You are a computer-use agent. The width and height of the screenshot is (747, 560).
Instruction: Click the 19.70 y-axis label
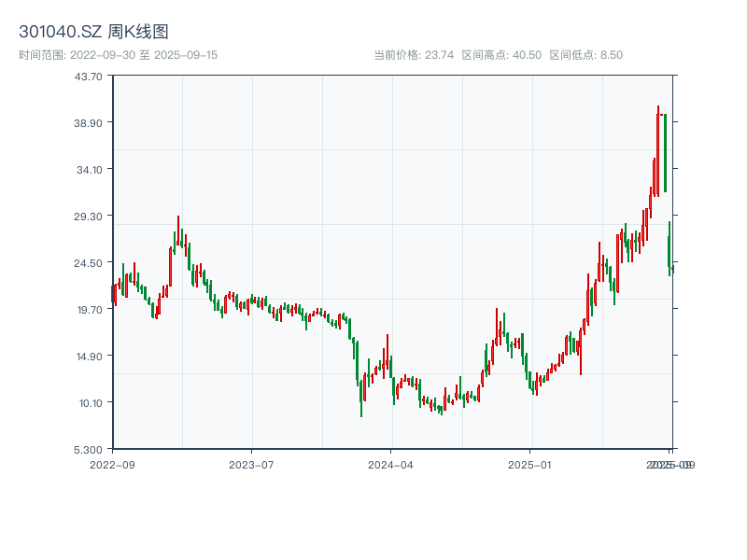pyautogui.click(x=89, y=310)
